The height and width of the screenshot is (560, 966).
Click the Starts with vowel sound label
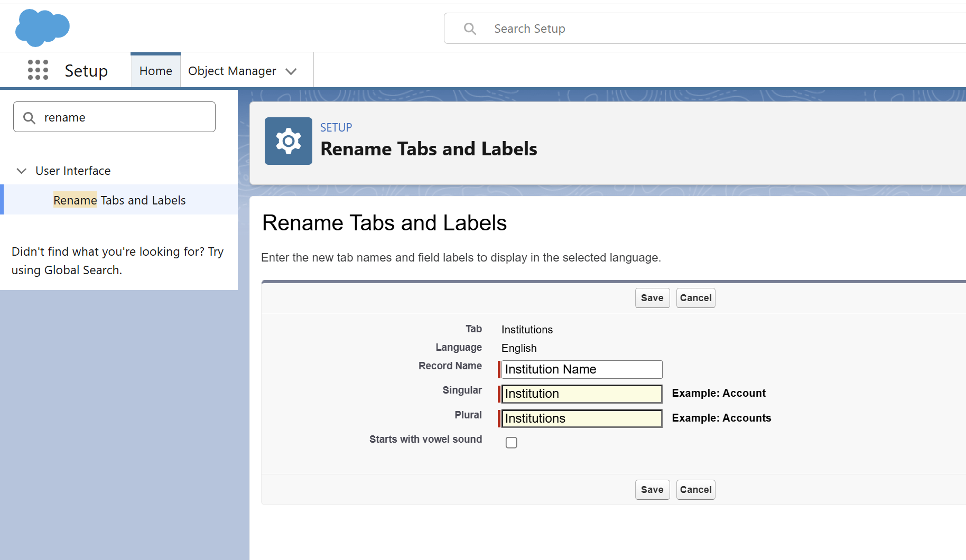(425, 439)
